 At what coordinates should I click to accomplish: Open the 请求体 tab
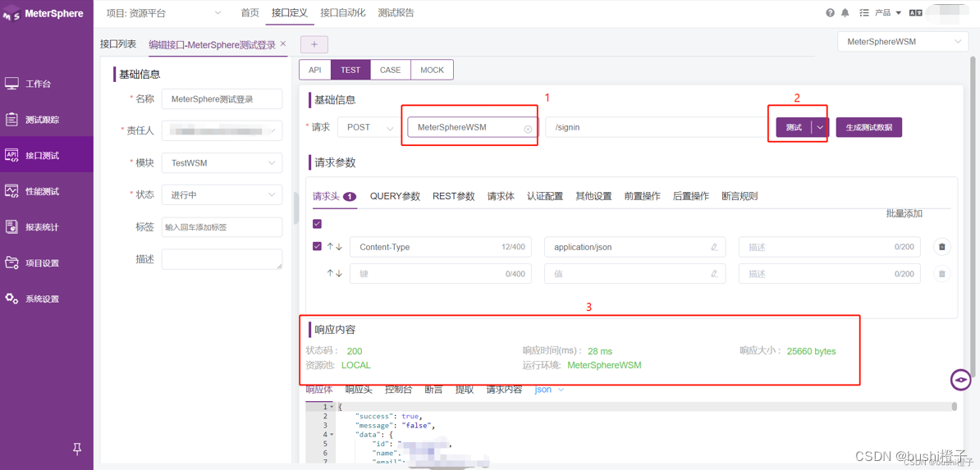click(501, 196)
